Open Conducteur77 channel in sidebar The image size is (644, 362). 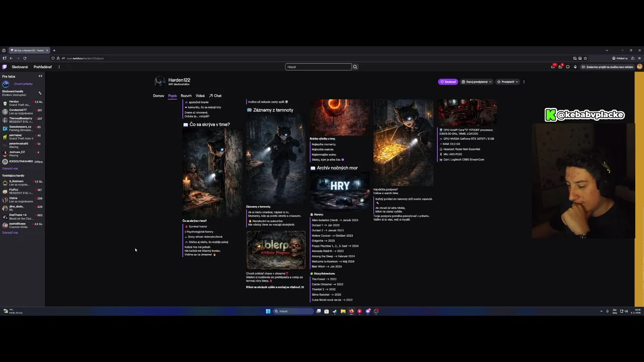[23, 112]
